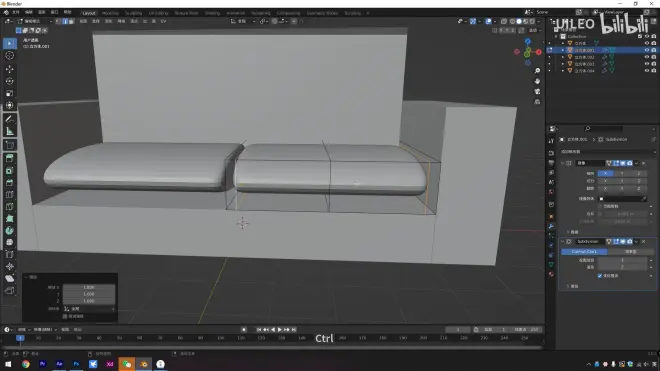Select the Rip Region tool

10,291
